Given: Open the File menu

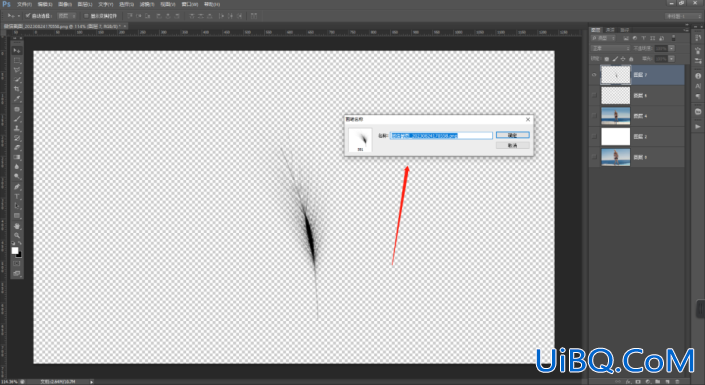Looking at the screenshot, I should [24, 4].
